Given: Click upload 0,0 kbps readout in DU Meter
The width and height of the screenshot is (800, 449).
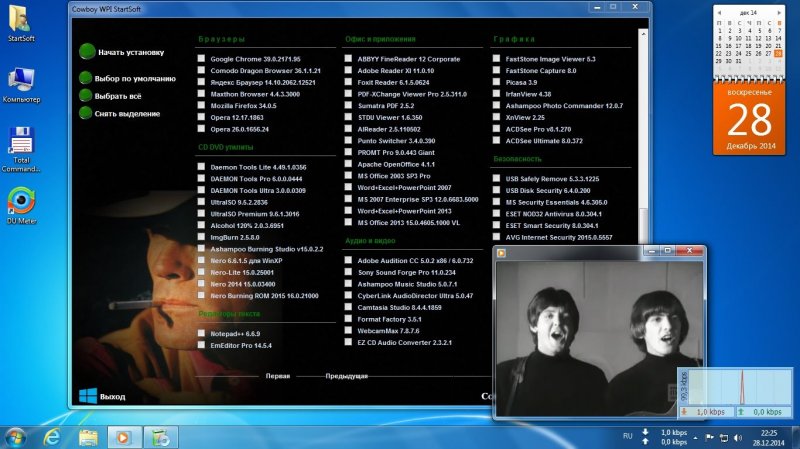Looking at the screenshot, I should 763,412.
